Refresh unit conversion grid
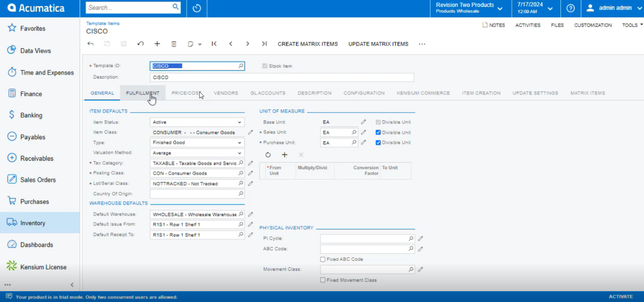This screenshot has width=644, height=302. 268,155
